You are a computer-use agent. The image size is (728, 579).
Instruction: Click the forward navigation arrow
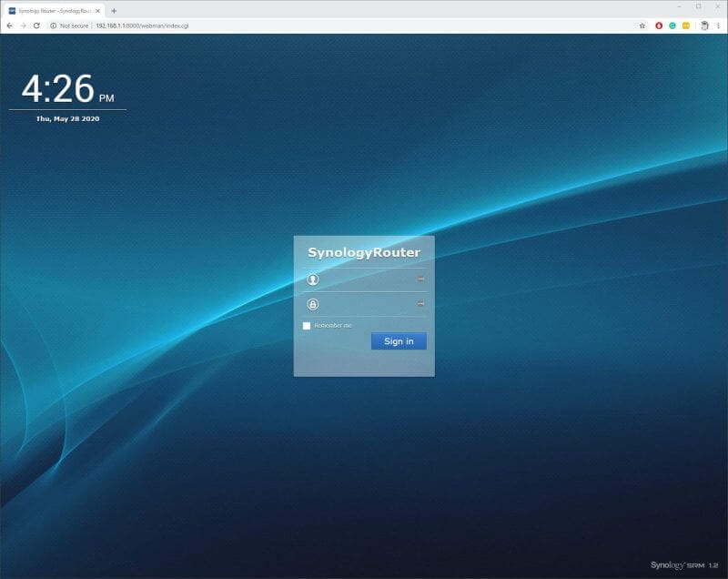click(x=25, y=26)
